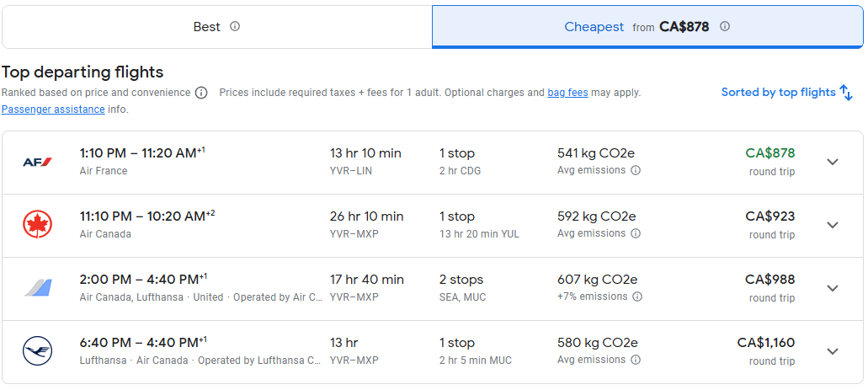The width and height of the screenshot is (868, 390).
Task: Click emissions info icon for Air France flight
Action: 636,170
